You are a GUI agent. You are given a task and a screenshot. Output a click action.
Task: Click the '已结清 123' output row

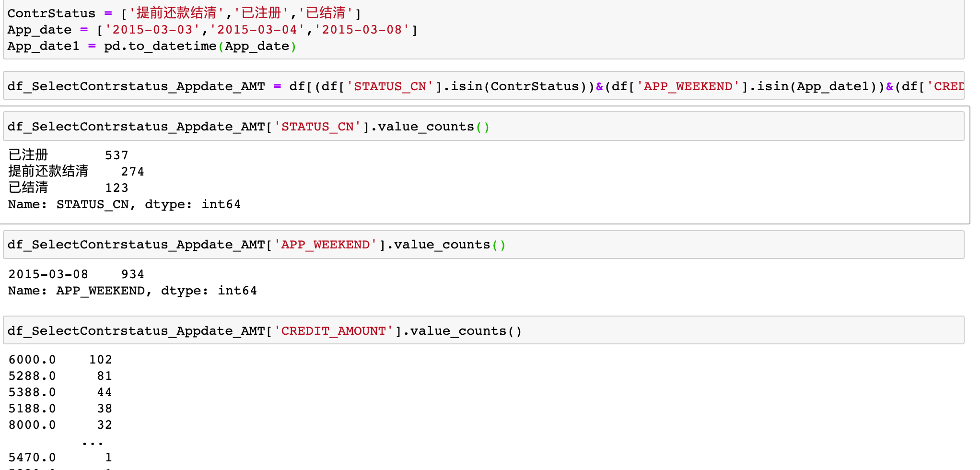coord(69,188)
